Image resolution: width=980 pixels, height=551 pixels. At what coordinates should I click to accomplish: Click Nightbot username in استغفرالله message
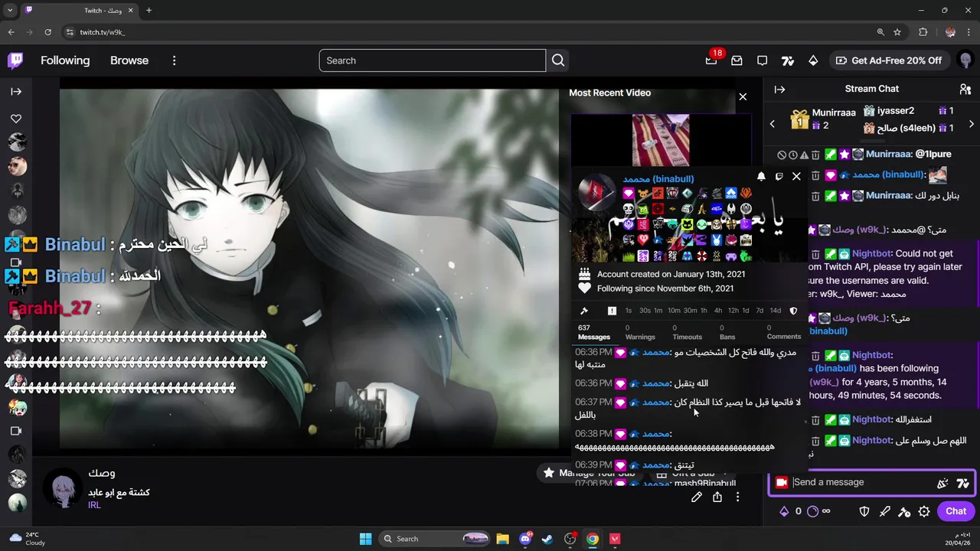pyautogui.click(x=871, y=419)
